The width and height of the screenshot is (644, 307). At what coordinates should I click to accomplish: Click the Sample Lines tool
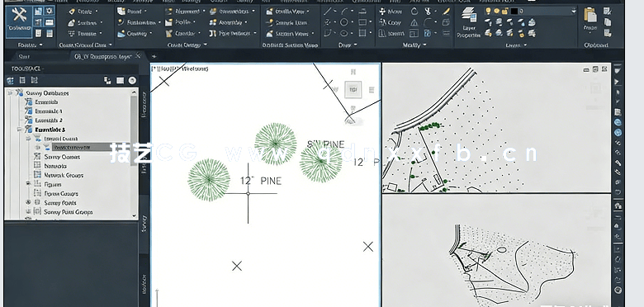click(286, 23)
